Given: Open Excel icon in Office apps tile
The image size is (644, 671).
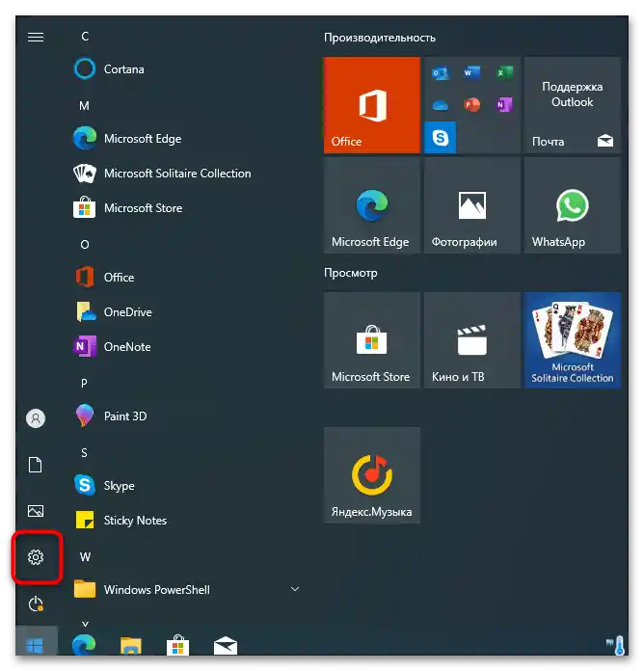Looking at the screenshot, I should pyautogui.click(x=504, y=72).
